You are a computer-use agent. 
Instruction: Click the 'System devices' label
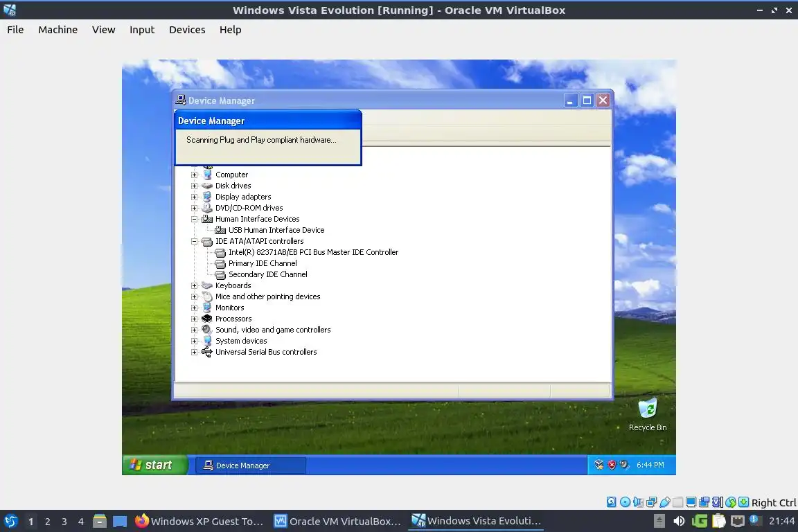[x=241, y=341]
